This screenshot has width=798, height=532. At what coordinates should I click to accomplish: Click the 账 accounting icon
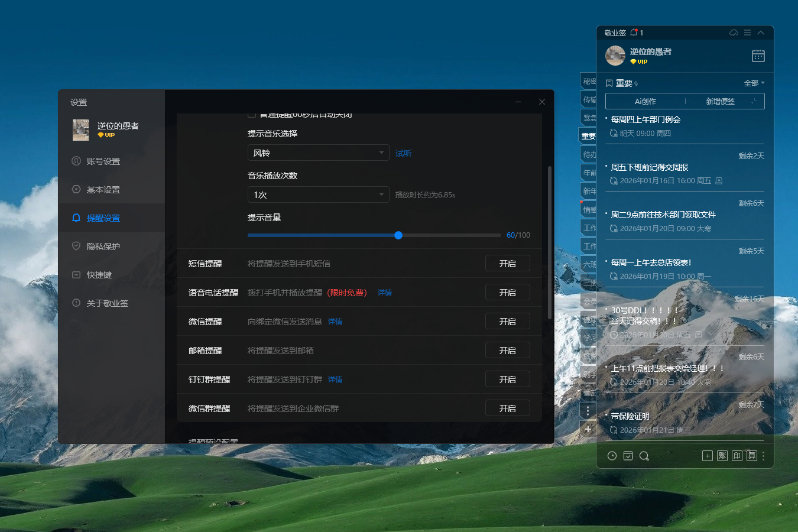(x=722, y=456)
